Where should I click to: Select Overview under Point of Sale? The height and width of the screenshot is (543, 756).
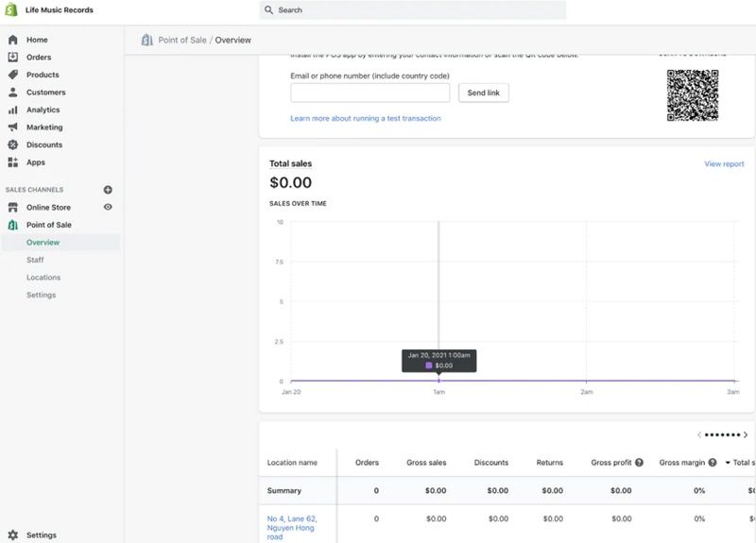43,243
